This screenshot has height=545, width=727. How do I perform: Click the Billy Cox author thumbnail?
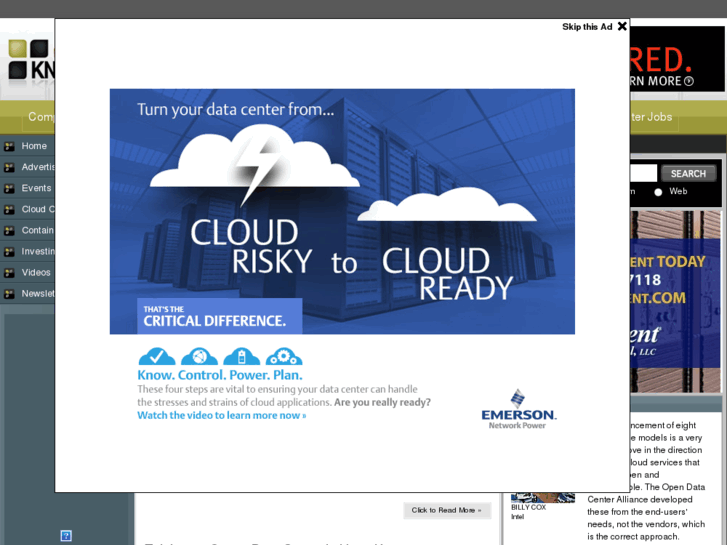click(x=543, y=497)
